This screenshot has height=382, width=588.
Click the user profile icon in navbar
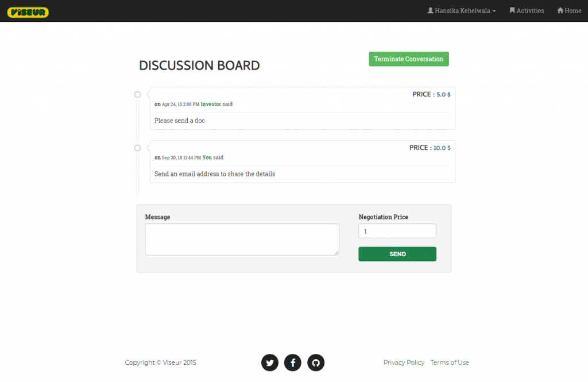pyautogui.click(x=430, y=10)
